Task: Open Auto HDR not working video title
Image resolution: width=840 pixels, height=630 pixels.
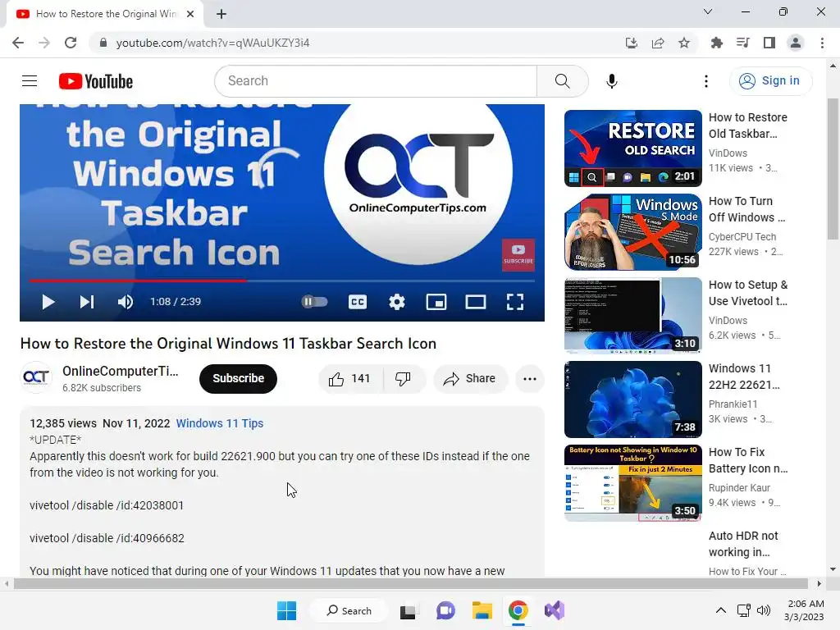Action: 743,544
